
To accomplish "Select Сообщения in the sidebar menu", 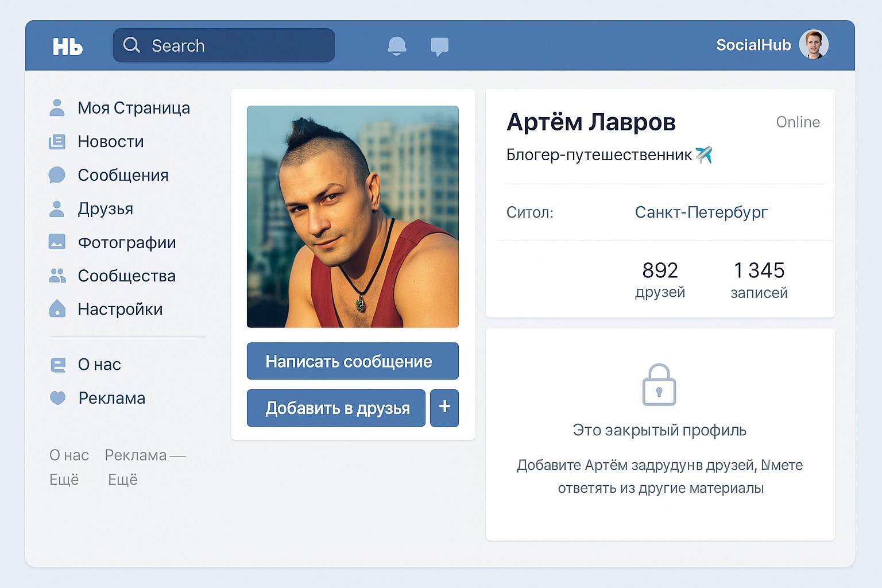I will pyautogui.click(x=123, y=175).
